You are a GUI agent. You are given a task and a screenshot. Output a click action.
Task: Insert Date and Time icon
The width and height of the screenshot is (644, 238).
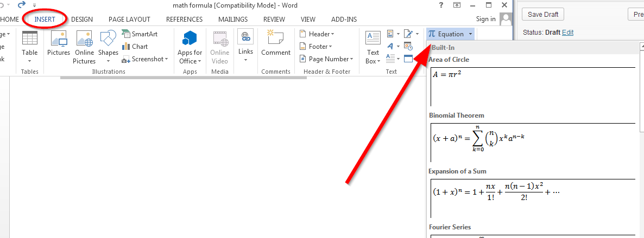point(408,46)
